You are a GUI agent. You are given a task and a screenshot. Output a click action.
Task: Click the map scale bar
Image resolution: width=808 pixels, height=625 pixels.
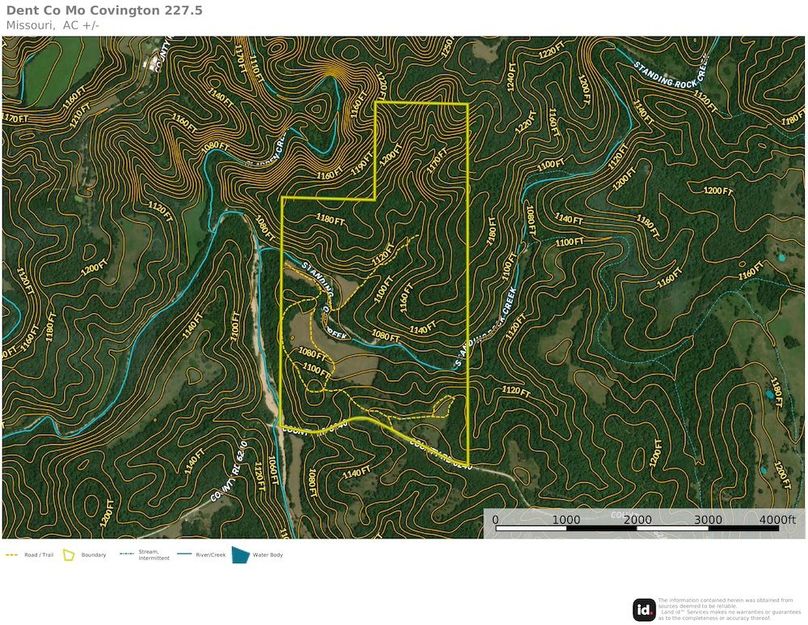coord(638,530)
